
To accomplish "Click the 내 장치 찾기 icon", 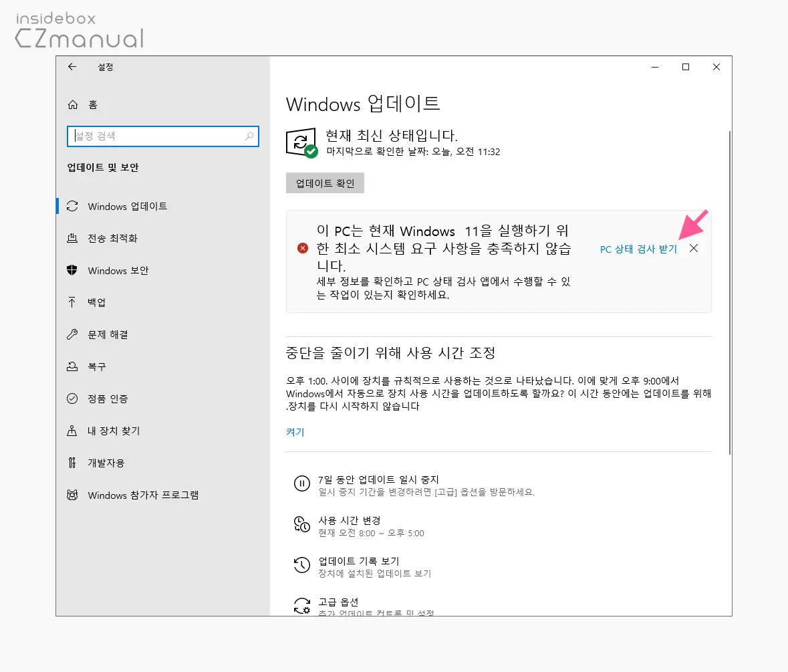I will (x=72, y=431).
